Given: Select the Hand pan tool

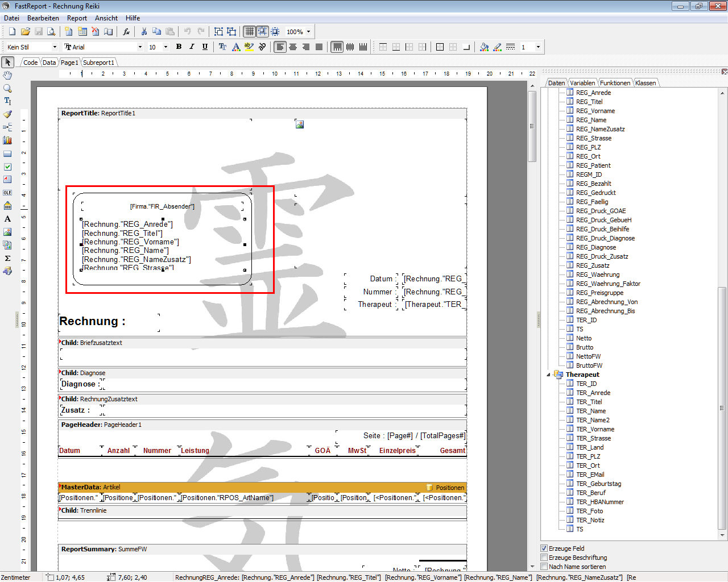Looking at the screenshot, I should (7, 75).
